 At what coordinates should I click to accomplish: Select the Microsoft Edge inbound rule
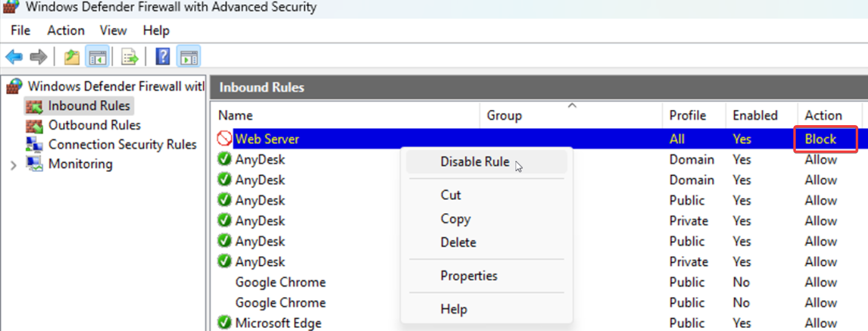(278, 323)
